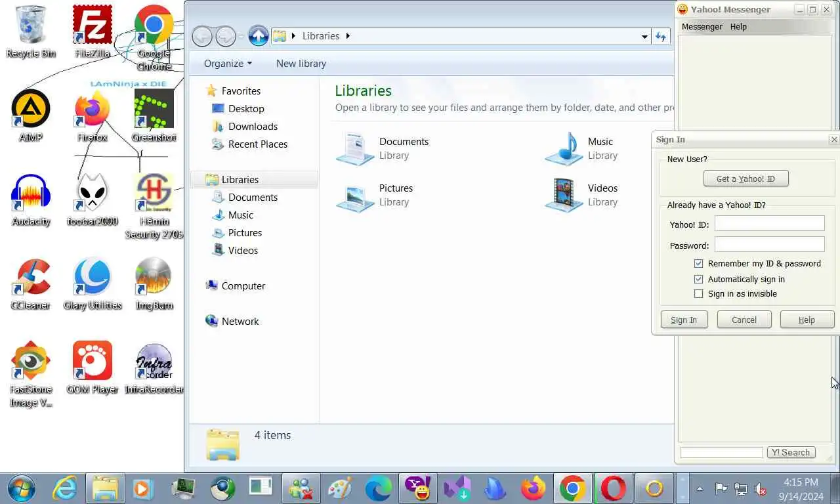Open the Documents library in main pane
The width and height of the screenshot is (840, 504).
coord(383,148)
